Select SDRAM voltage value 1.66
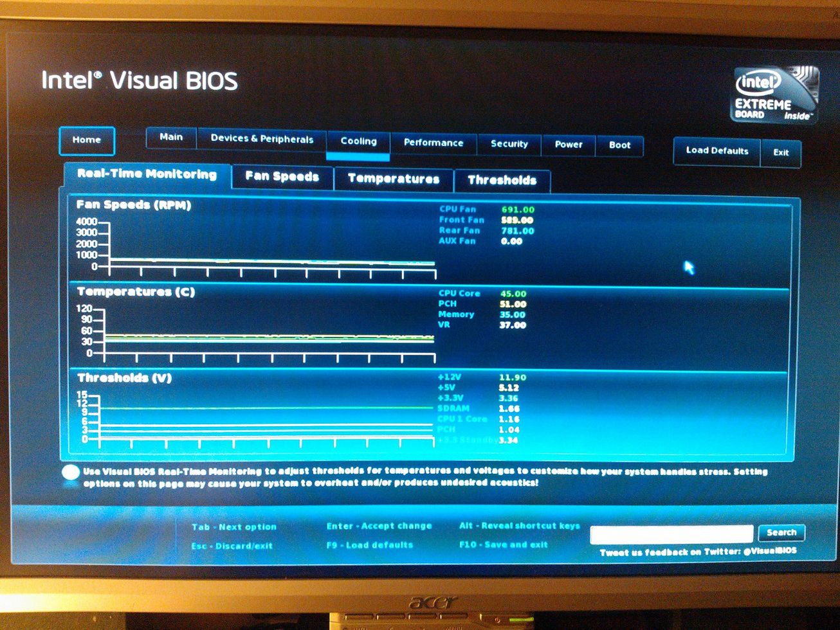 [x=509, y=409]
